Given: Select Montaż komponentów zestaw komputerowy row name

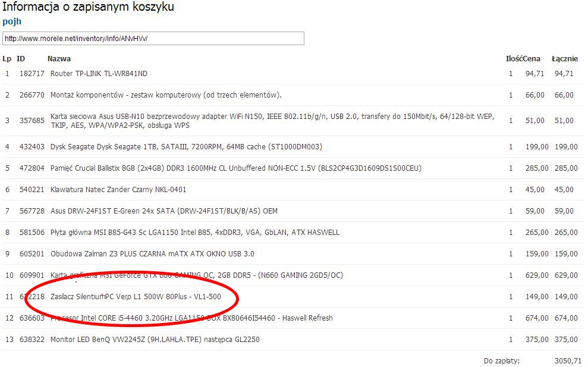Looking at the screenshot, I should pos(166,95).
